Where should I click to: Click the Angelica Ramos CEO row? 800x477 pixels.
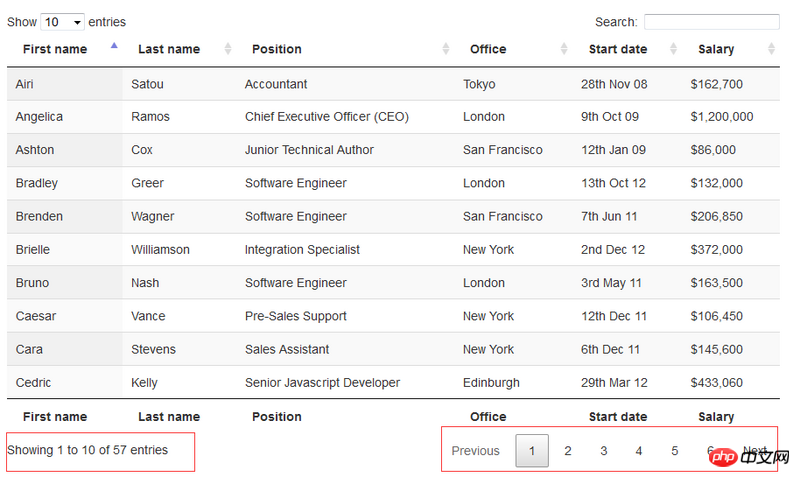pyautogui.click(x=300, y=117)
